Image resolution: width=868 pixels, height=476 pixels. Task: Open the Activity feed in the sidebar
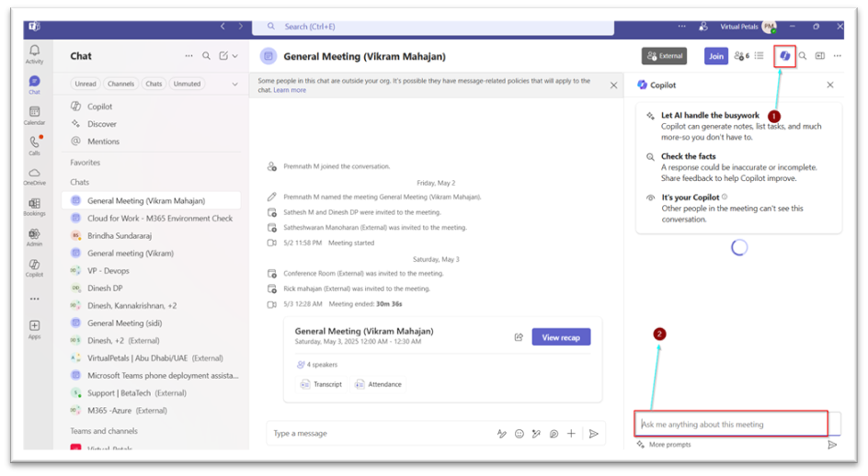(x=34, y=54)
